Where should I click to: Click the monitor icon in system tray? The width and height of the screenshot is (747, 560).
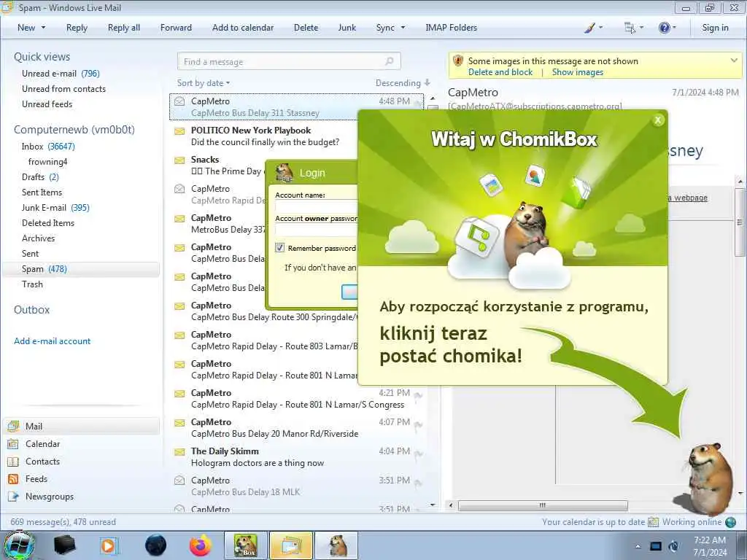click(x=656, y=546)
